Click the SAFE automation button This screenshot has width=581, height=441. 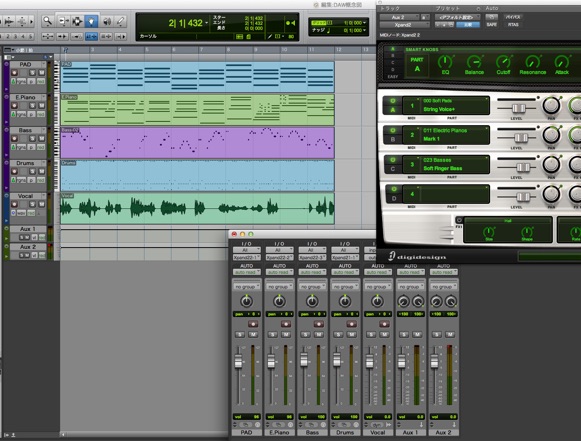tap(492, 25)
